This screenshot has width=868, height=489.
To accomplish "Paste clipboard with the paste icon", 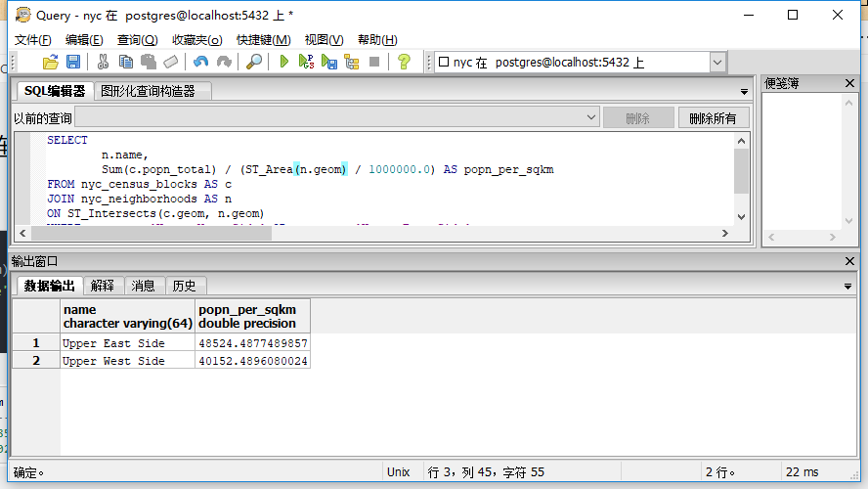I will tap(149, 62).
